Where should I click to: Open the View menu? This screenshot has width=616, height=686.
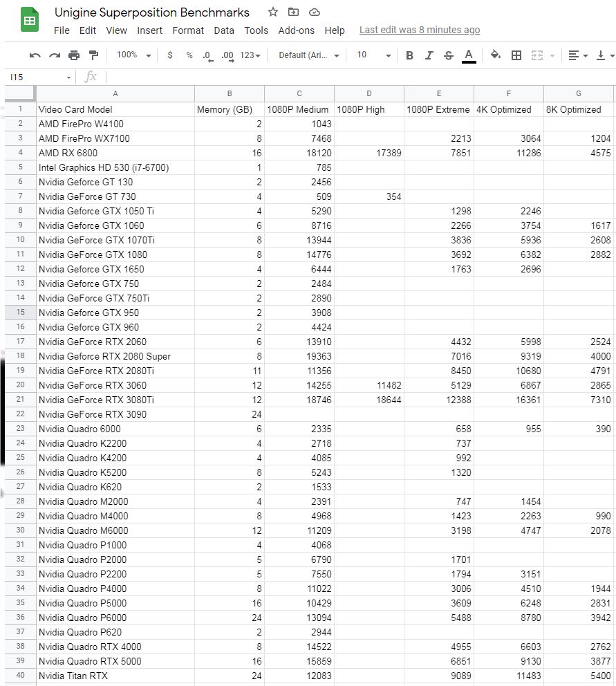click(116, 30)
